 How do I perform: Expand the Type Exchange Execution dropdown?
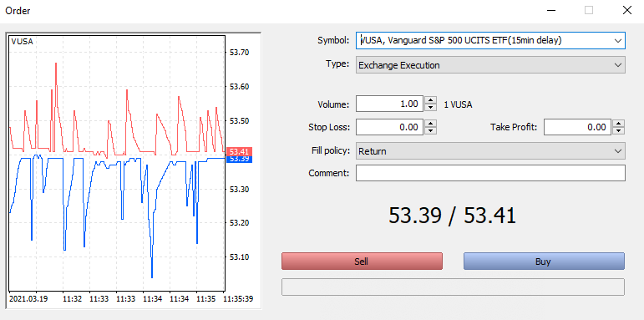pos(618,65)
